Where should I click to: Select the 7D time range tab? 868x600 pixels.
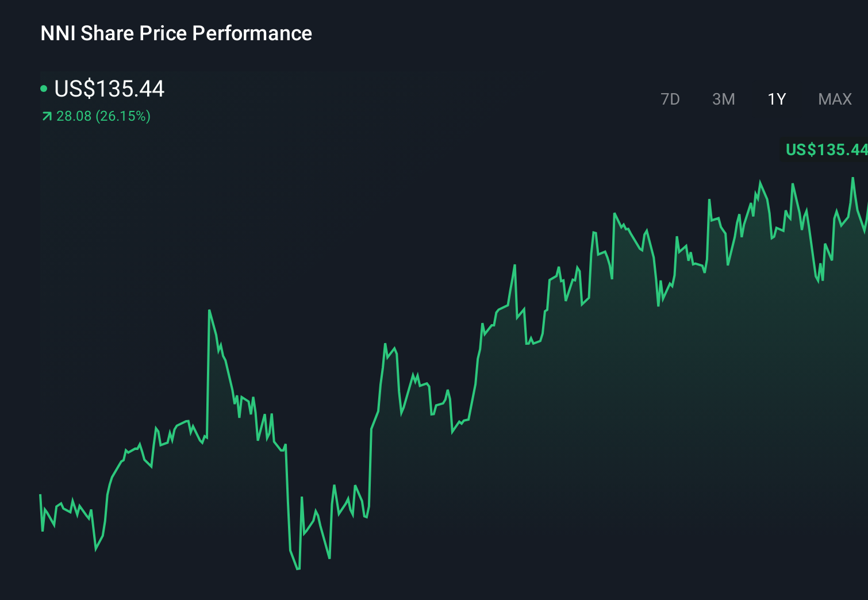tap(670, 99)
